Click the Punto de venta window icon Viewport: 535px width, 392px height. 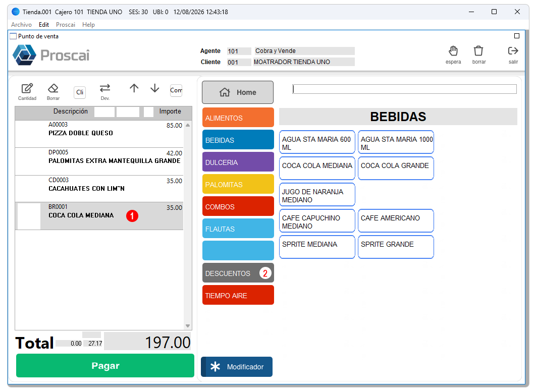click(x=13, y=36)
